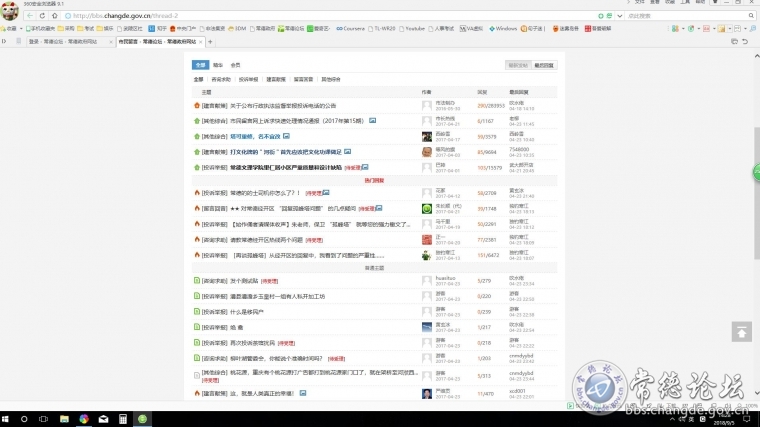Screen dimensions: 760x427
Task: Click the address bar URL field
Action: [330, 16]
